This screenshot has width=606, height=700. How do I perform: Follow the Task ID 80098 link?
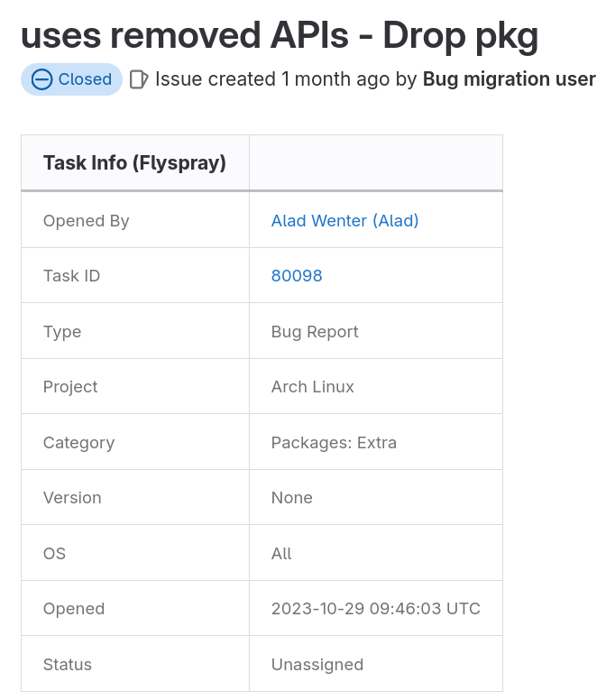(x=297, y=276)
